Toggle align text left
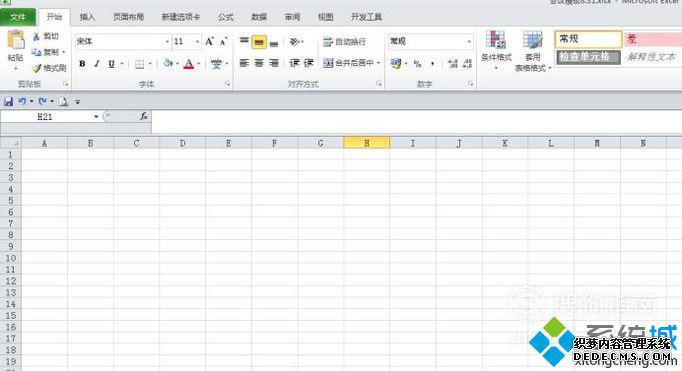Screen dimensions: 682x371 pyautogui.click(x=244, y=63)
